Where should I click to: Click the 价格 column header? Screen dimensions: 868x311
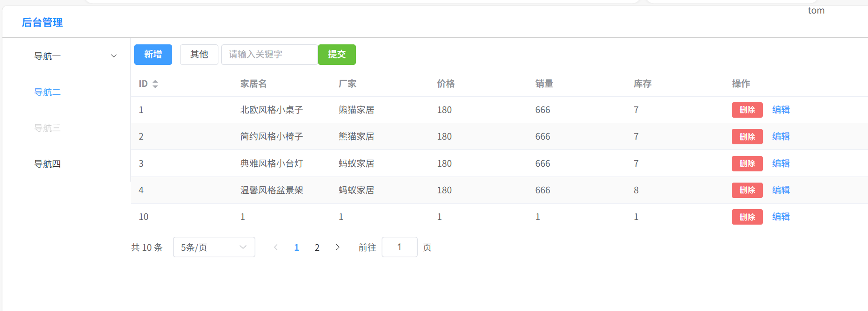coord(446,84)
